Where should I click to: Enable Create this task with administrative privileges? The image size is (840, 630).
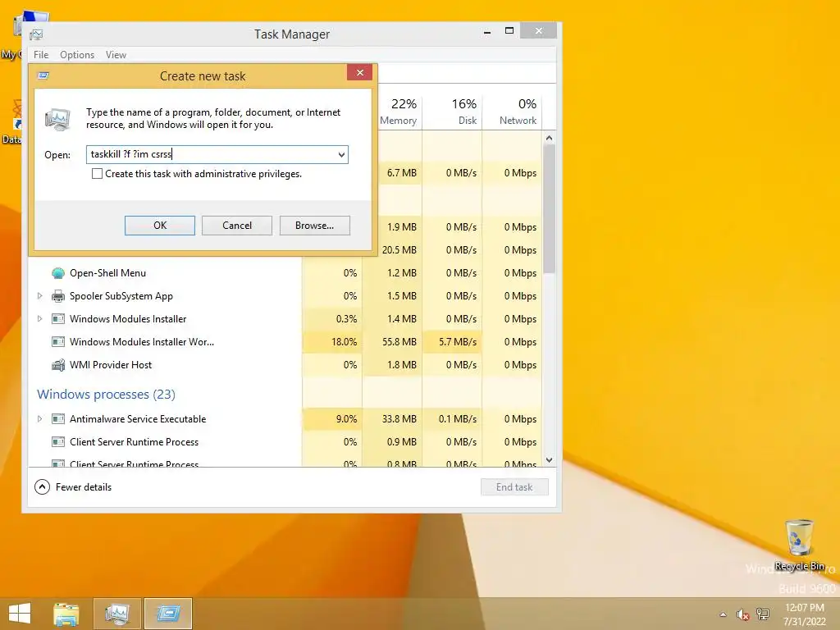point(97,174)
